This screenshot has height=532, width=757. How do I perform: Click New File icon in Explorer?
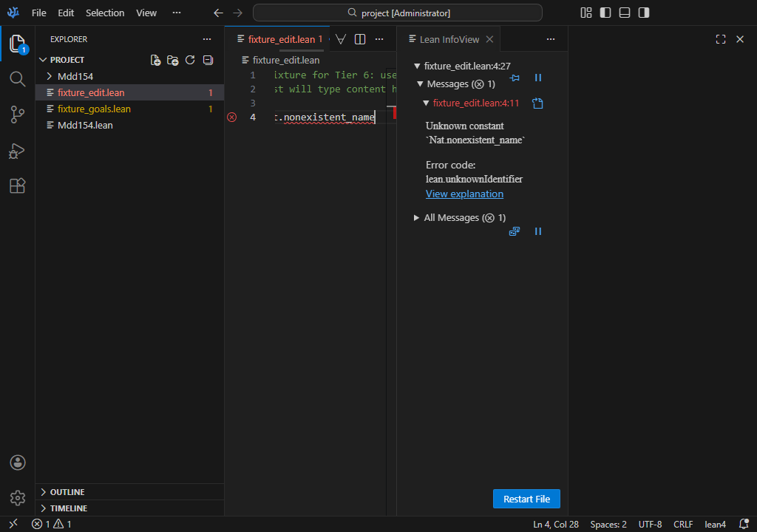pyautogui.click(x=155, y=60)
